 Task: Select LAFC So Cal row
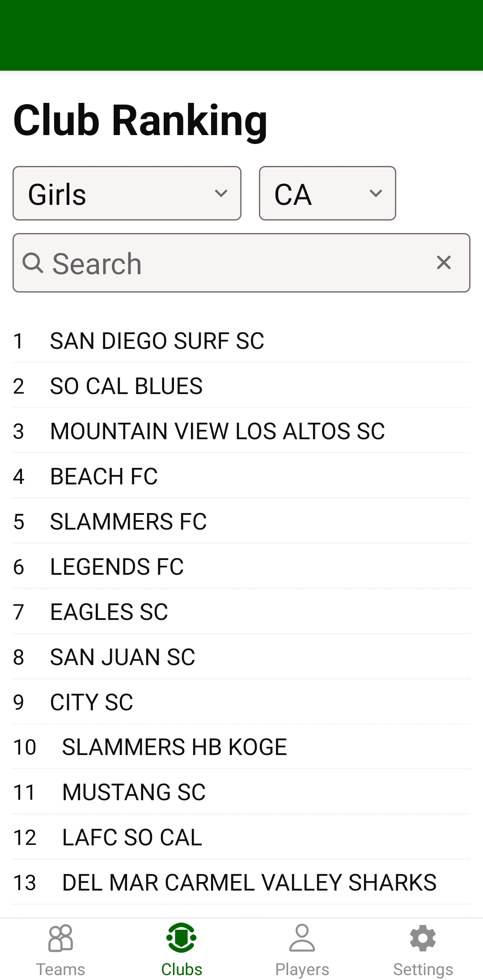(132, 837)
